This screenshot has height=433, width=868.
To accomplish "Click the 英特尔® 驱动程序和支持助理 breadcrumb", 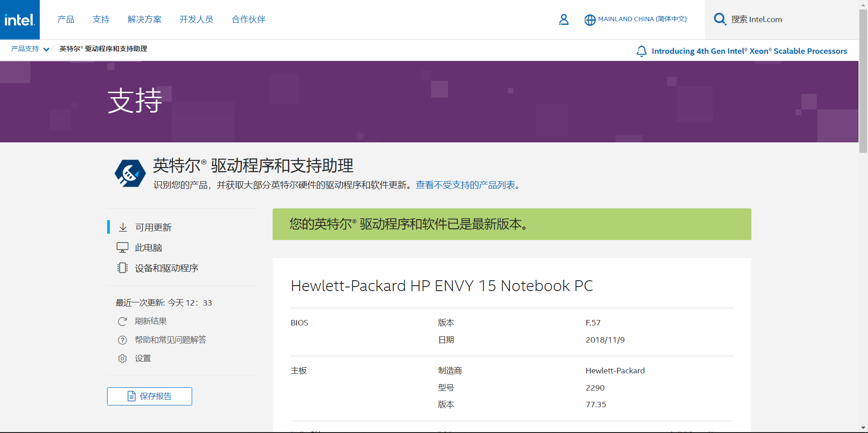I will click(103, 49).
